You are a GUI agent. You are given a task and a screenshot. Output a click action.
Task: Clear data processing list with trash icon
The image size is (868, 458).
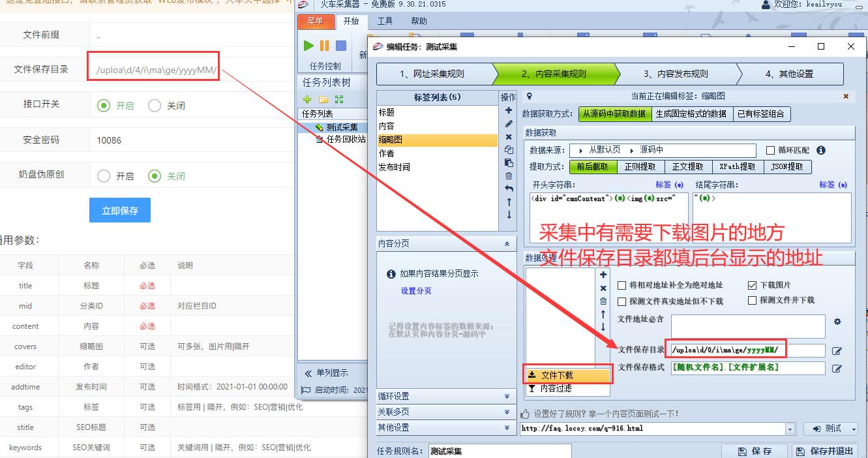(603, 301)
